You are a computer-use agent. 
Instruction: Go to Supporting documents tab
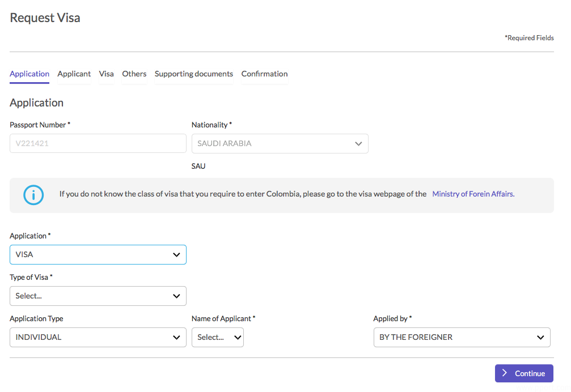click(x=194, y=74)
